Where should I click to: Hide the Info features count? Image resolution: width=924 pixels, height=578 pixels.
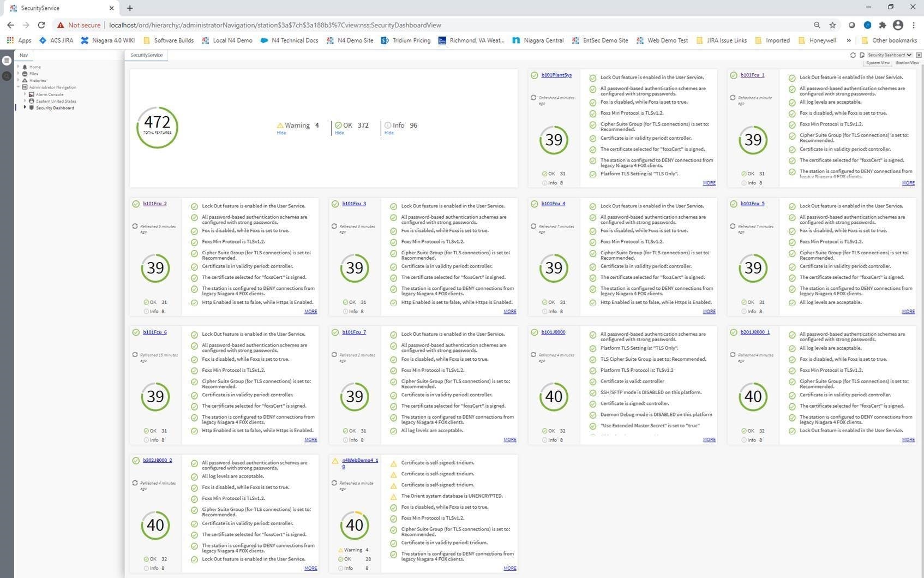coord(389,133)
